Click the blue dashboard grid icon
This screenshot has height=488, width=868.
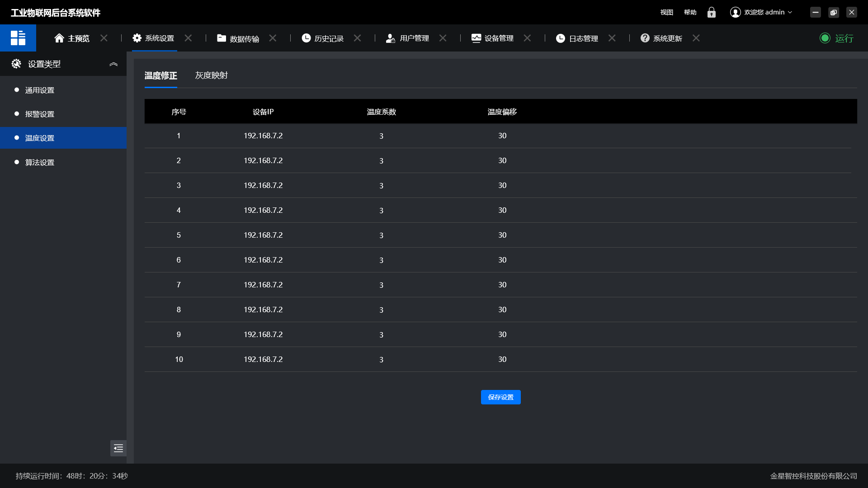(x=18, y=38)
